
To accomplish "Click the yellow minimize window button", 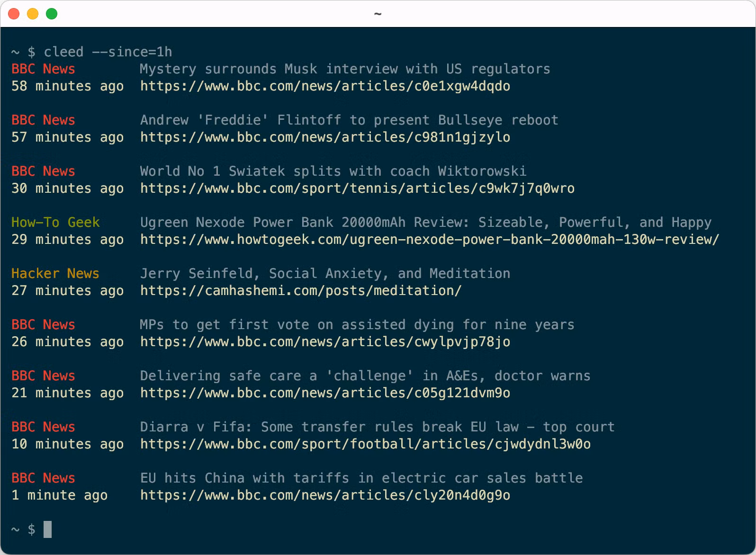I will pos(33,14).
